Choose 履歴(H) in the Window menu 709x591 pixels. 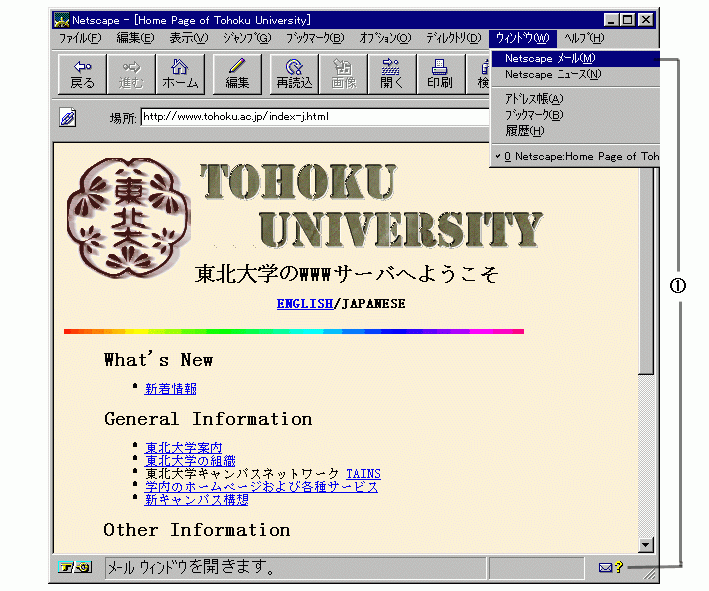576,131
